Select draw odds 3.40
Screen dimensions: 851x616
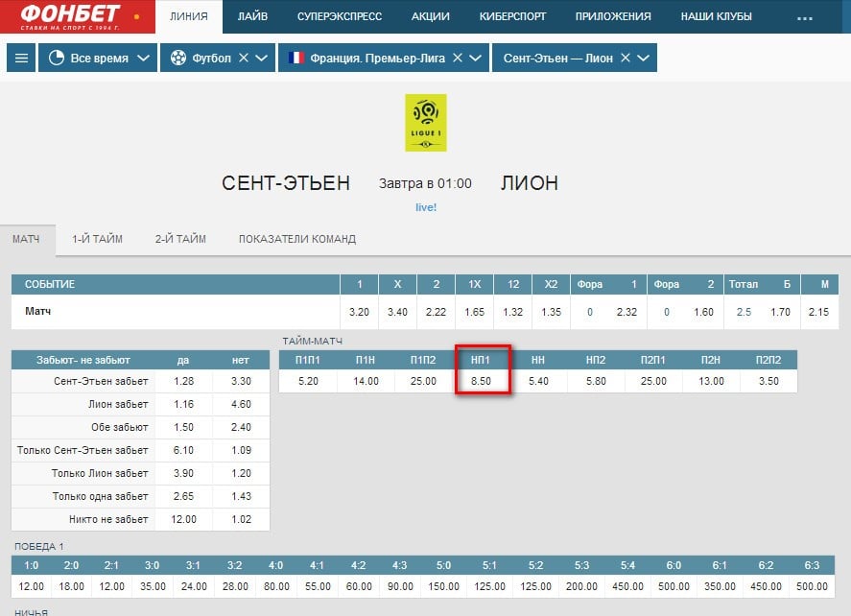pos(398,312)
